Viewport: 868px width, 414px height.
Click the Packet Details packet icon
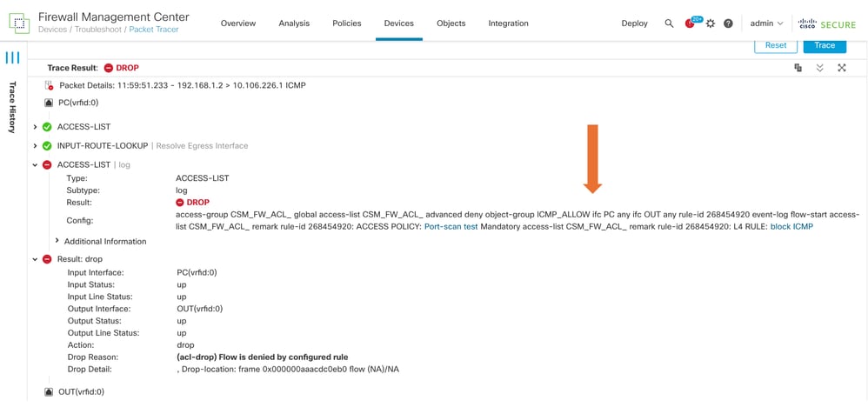[48, 86]
